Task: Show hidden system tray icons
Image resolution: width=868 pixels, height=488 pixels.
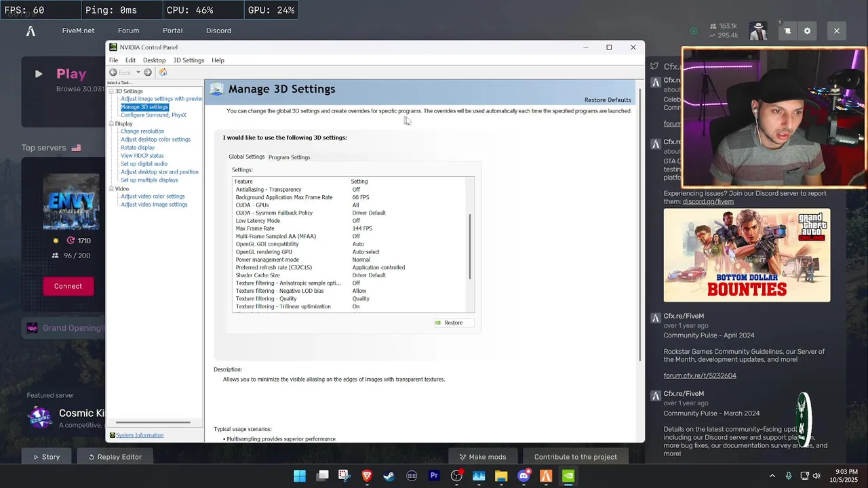Action: pyautogui.click(x=772, y=476)
